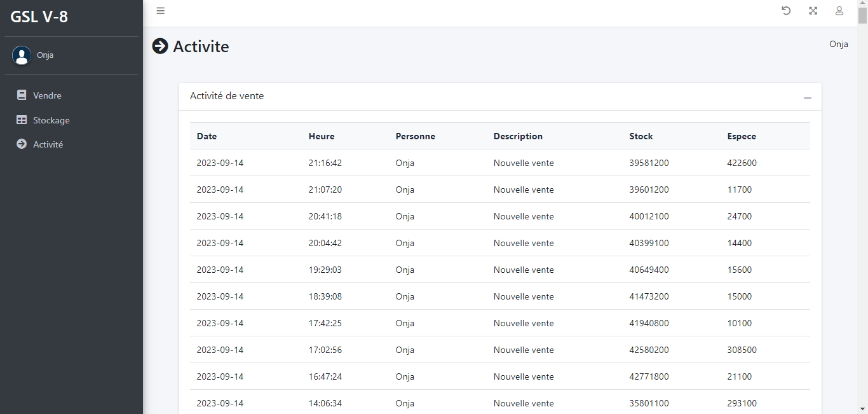The image size is (868, 414).
Task: Click the page vertical scrollbar thumb
Action: click(x=862, y=14)
